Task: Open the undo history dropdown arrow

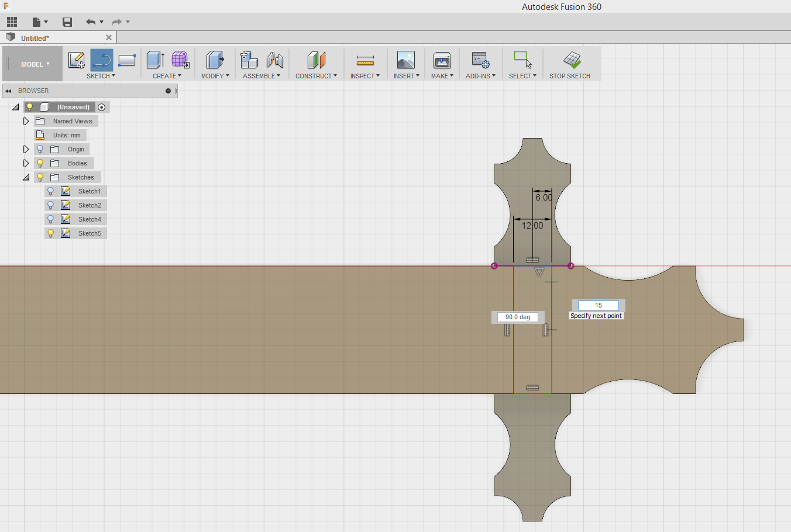Action: [102, 22]
